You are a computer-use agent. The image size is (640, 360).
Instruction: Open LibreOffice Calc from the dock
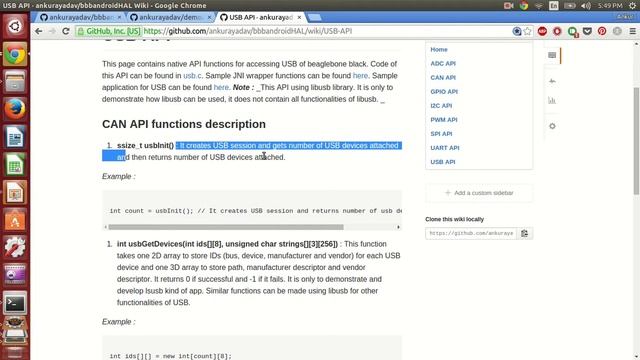[15, 165]
